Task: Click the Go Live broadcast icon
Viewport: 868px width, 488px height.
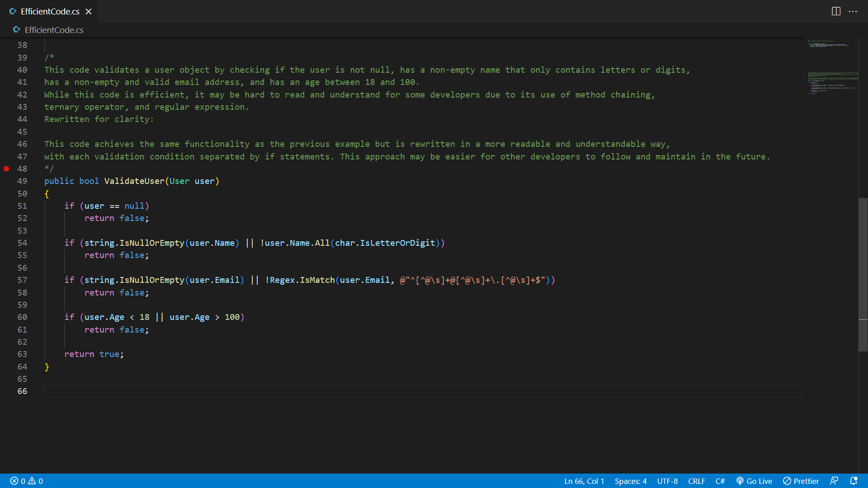Action: click(x=740, y=481)
